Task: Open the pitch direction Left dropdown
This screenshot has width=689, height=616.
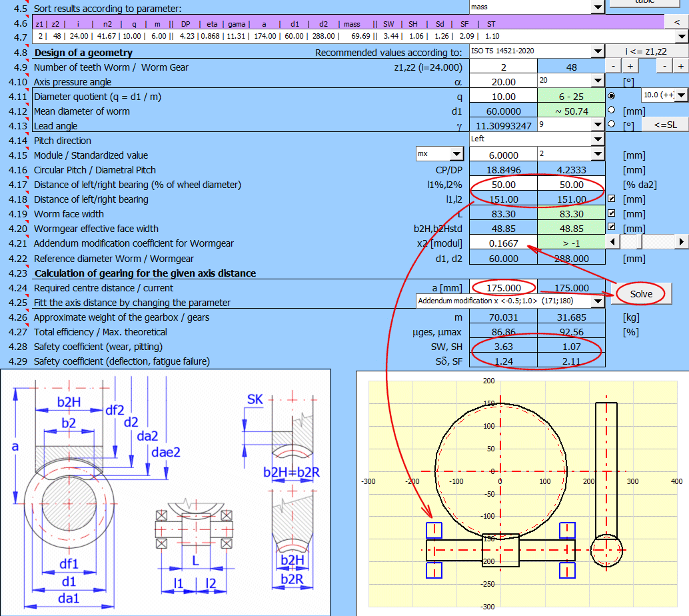Action: click(x=598, y=139)
